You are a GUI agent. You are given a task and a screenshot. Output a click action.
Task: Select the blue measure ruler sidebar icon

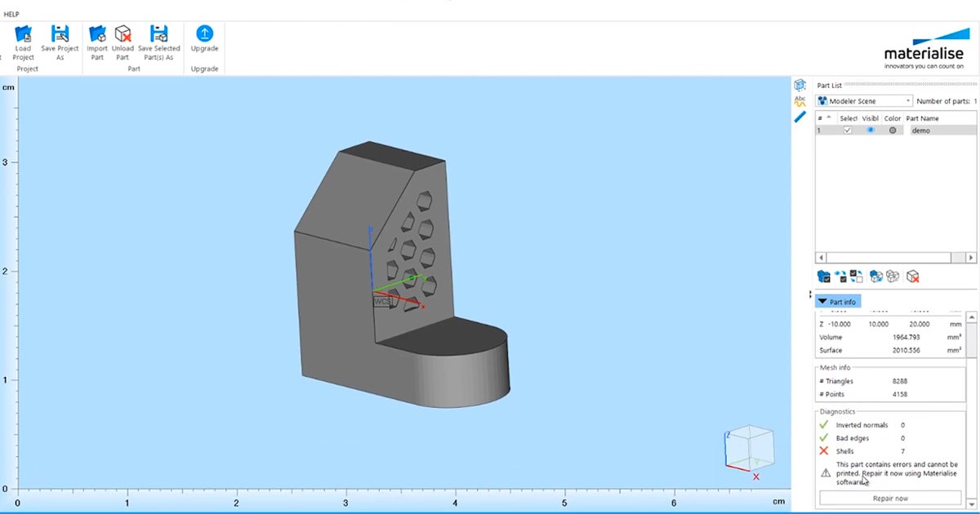(x=800, y=117)
